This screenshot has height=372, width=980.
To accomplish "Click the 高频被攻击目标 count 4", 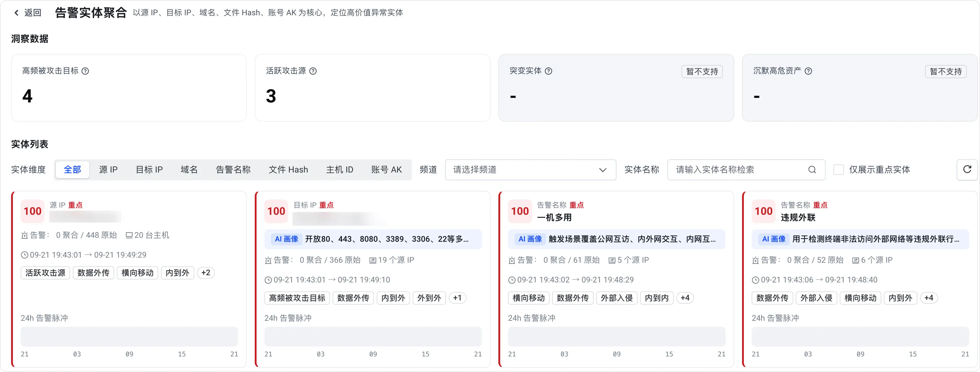I will coord(27,96).
